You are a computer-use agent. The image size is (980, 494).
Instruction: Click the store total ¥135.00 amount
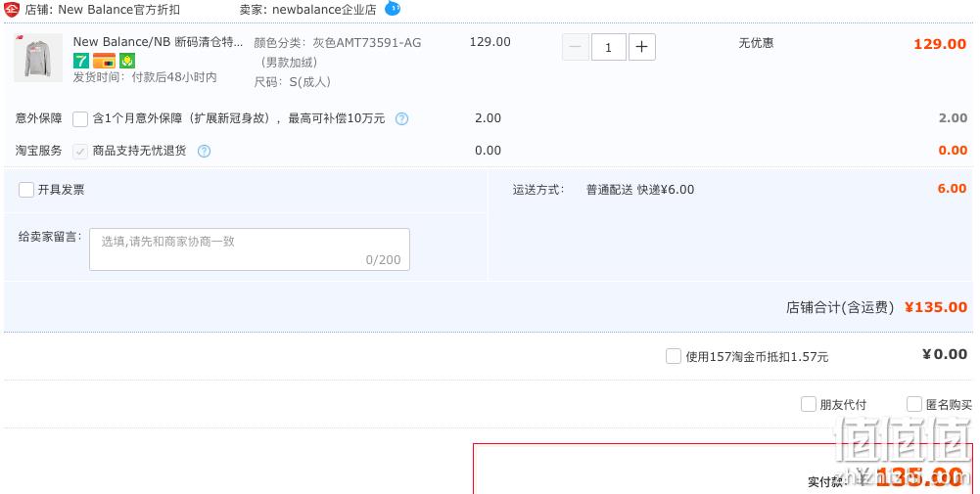(x=936, y=307)
